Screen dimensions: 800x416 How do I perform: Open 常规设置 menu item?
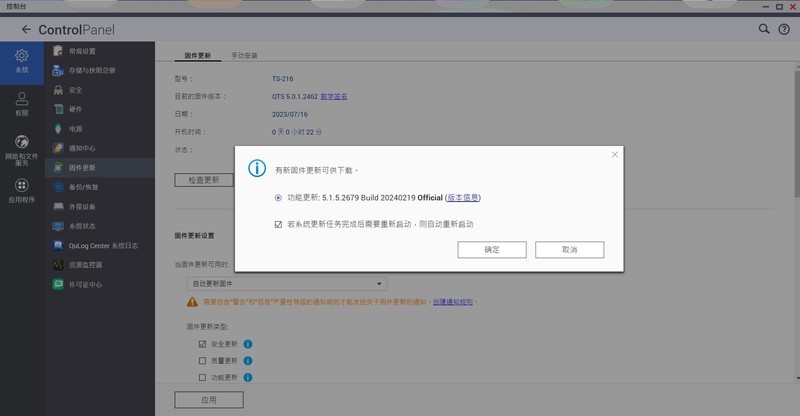[99, 51]
